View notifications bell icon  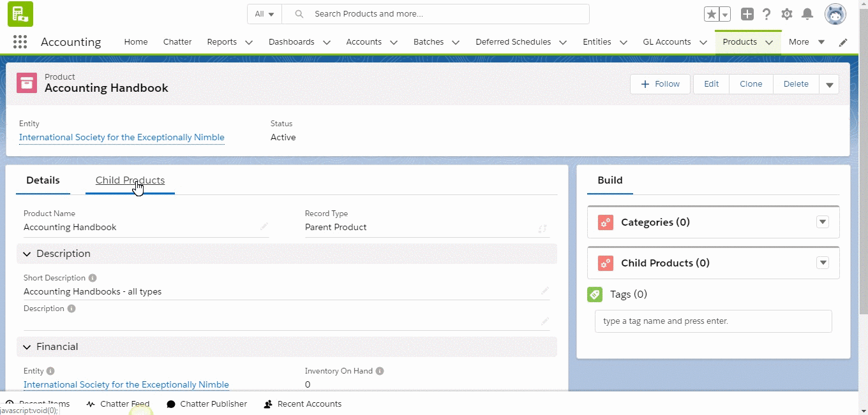807,14
